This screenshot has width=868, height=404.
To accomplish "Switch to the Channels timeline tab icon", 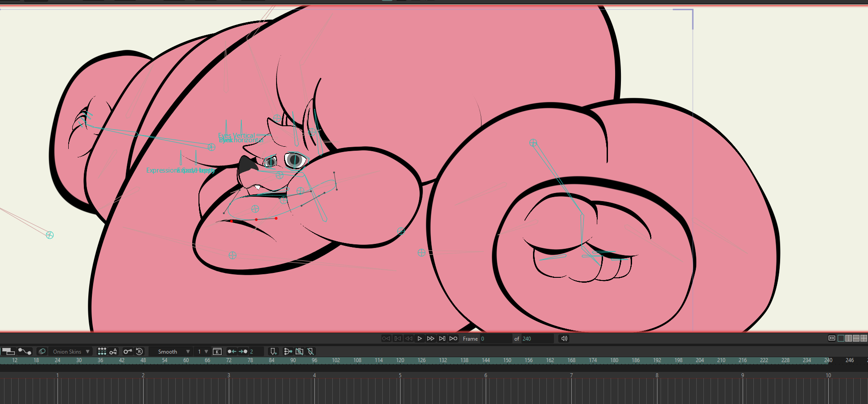I will pyautogui.click(x=8, y=352).
